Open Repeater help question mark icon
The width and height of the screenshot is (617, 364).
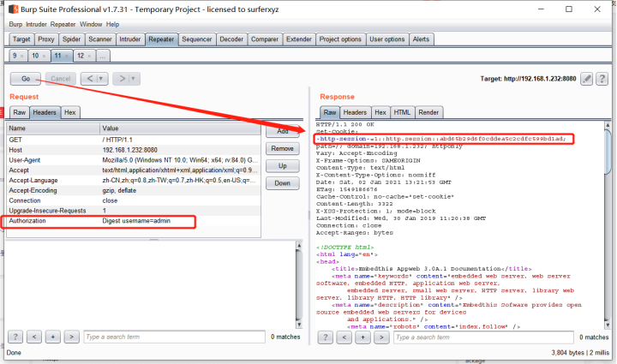point(602,79)
